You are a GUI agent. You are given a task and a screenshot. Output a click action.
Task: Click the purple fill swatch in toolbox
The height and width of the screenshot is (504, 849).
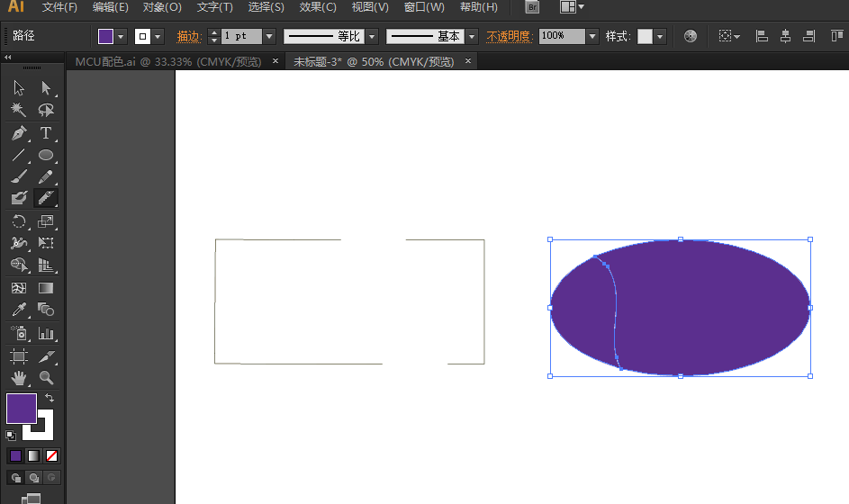point(22,409)
